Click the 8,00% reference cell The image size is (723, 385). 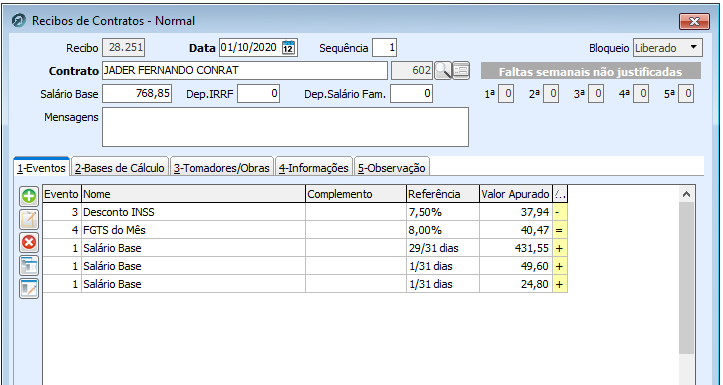point(443,230)
